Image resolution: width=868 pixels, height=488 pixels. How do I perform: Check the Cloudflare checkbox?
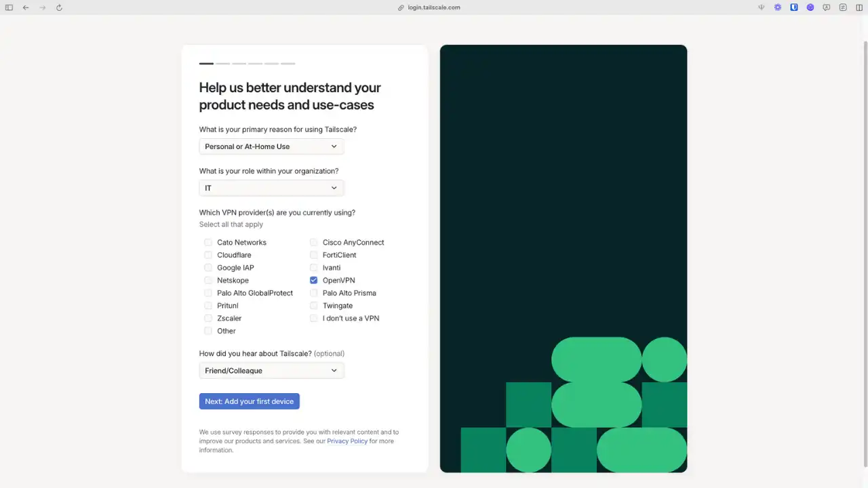click(x=208, y=256)
